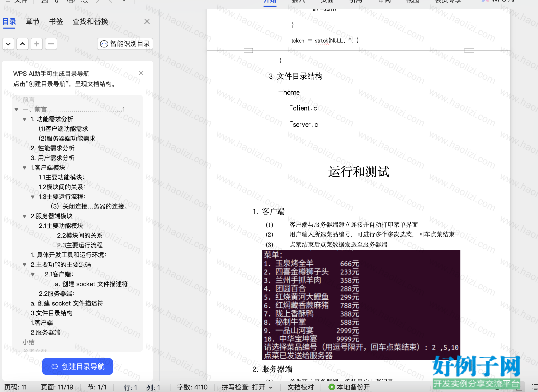Click the plus promote-level button
Viewport: 538px width, 392px height.
pyautogui.click(x=37, y=44)
